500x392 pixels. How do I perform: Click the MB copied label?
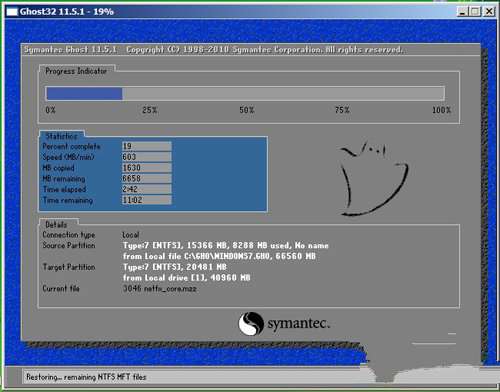[x=58, y=168]
